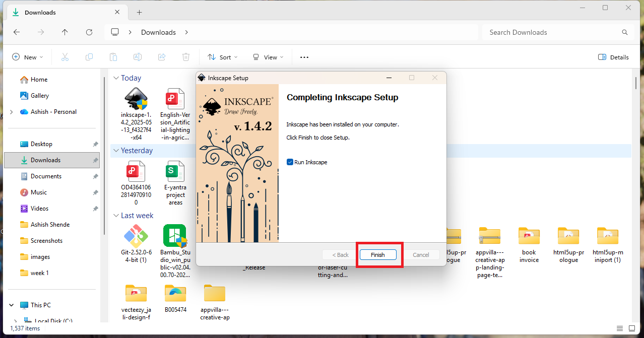Image resolution: width=644 pixels, height=338 pixels.
Task: Collapse the Last week group
Action: (x=116, y=216)
